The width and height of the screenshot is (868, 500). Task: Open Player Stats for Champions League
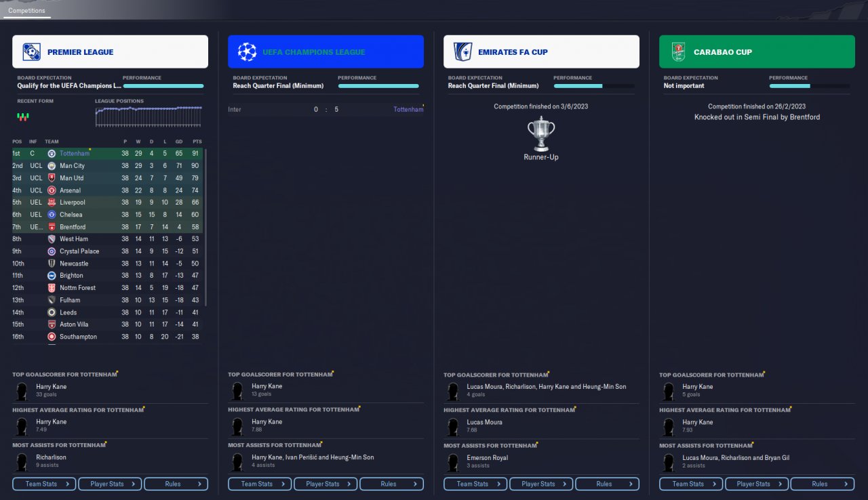coord(325,484)
